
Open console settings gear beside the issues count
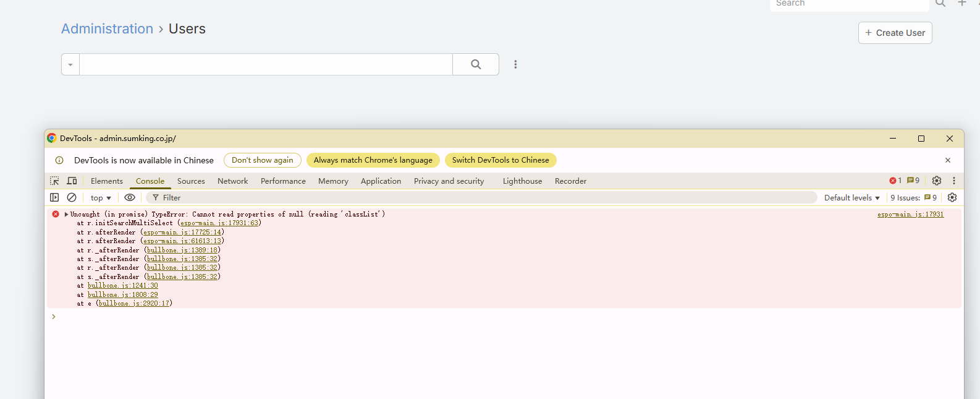point(952,197)
